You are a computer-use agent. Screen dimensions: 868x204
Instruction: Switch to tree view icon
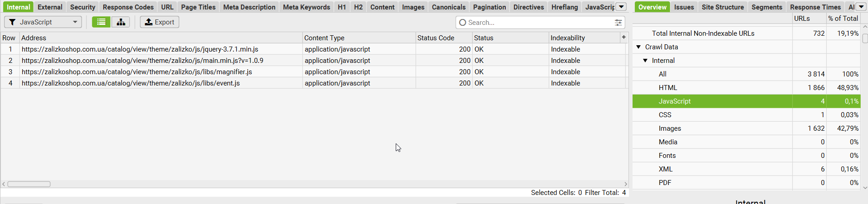(121, 22)
